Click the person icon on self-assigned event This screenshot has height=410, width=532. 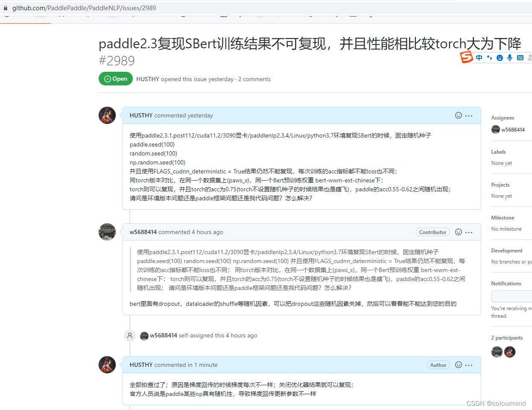click(x=130, y=335)
